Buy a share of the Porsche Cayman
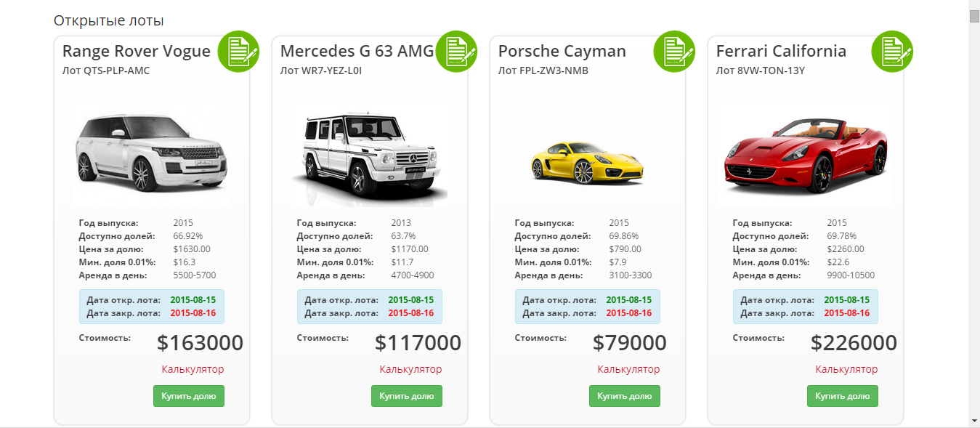This screenshot has width=980, height=428. coord(624,396)
